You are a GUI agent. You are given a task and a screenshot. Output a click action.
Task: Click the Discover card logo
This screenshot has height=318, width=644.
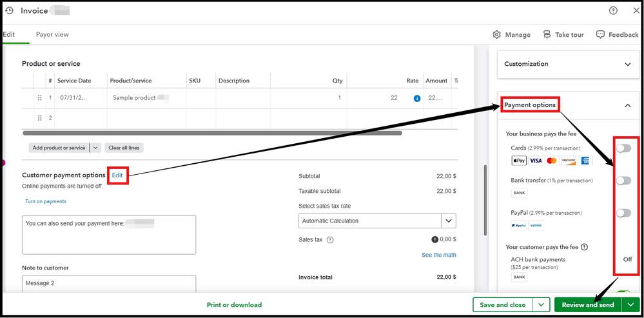[x=569, y=161]
